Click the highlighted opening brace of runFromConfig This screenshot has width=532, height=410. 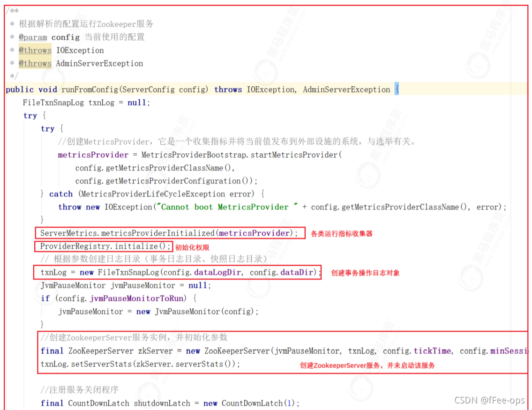point(397,89)
